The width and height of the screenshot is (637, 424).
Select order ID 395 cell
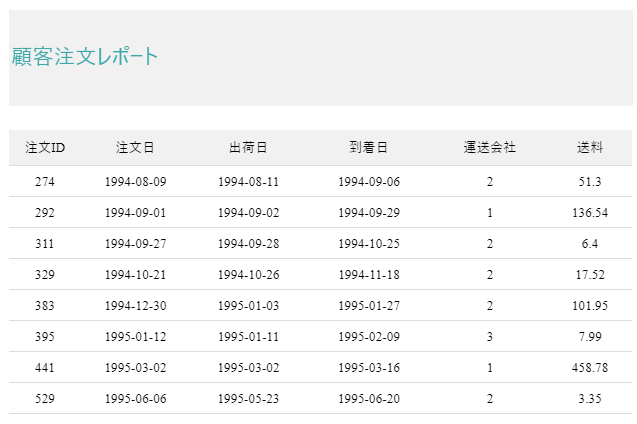[45, 337]
